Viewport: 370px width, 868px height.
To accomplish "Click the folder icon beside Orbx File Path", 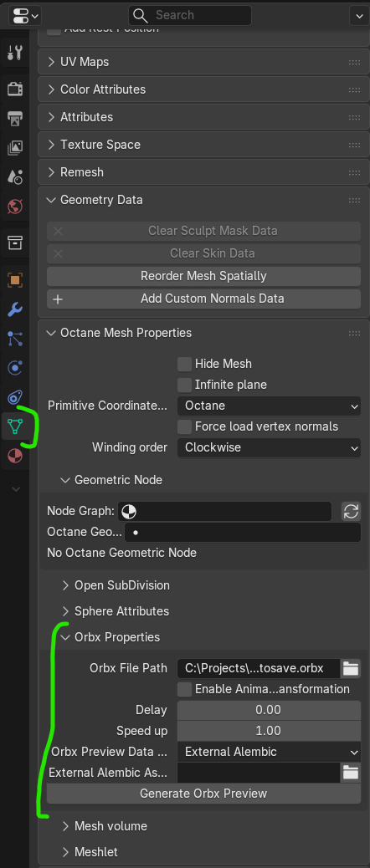I will coord(351,668).
